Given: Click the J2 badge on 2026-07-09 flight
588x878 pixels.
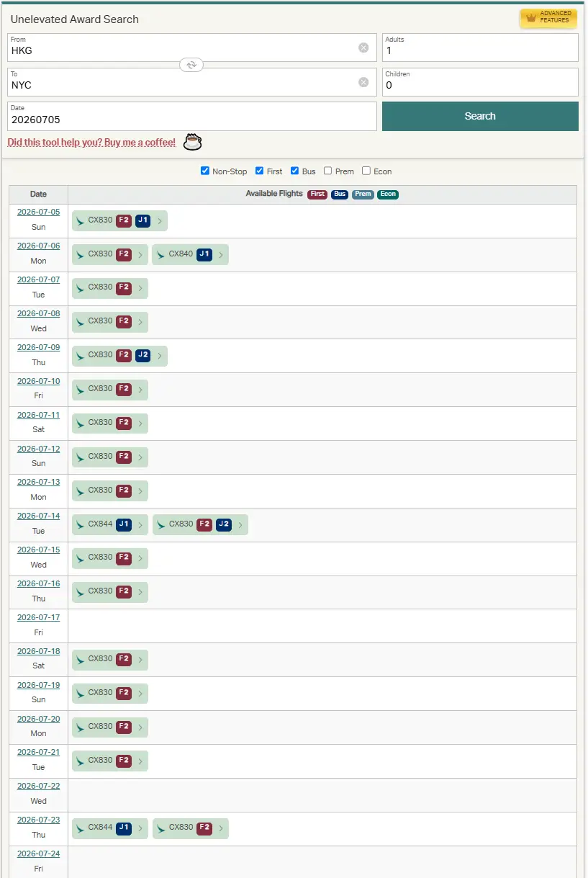Looking at the screenshot, I should [143, 355].
